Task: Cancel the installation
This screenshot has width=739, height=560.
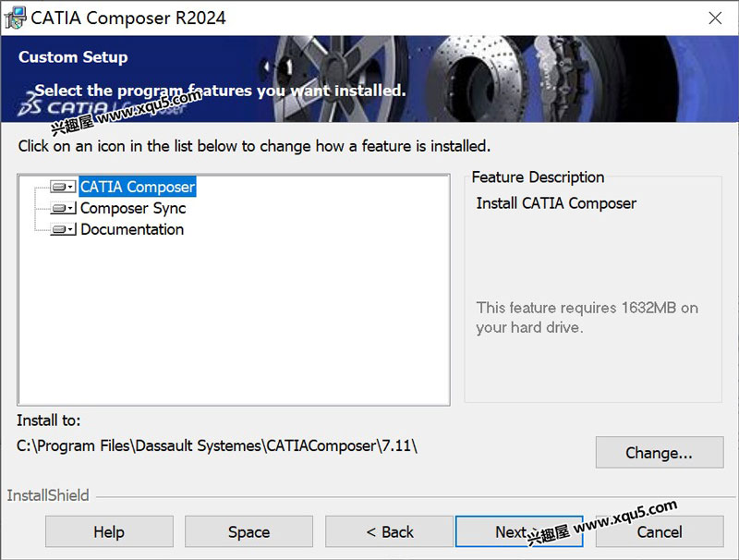Action: click(660, 531)
